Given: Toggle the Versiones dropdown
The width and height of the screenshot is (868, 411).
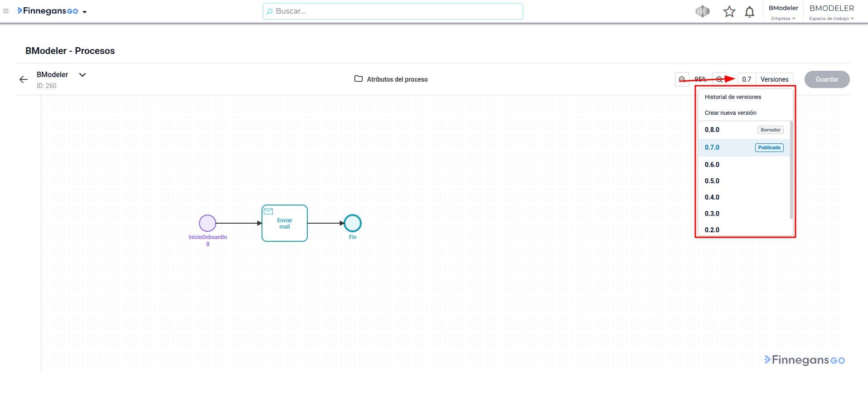Looking at the screenshot, I should coord(775,79).
